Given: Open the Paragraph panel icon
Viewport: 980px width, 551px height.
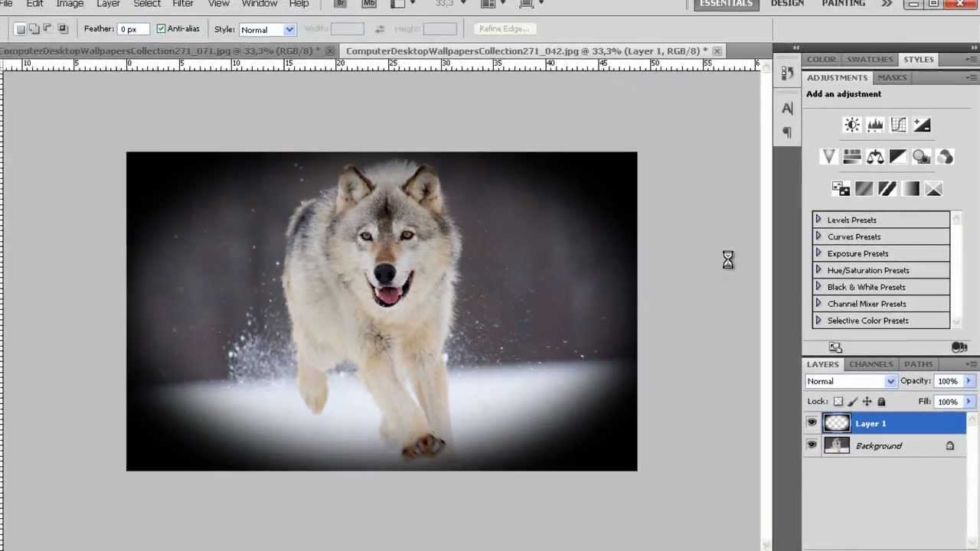Looking at the screenshot, I should pos(787,132).
